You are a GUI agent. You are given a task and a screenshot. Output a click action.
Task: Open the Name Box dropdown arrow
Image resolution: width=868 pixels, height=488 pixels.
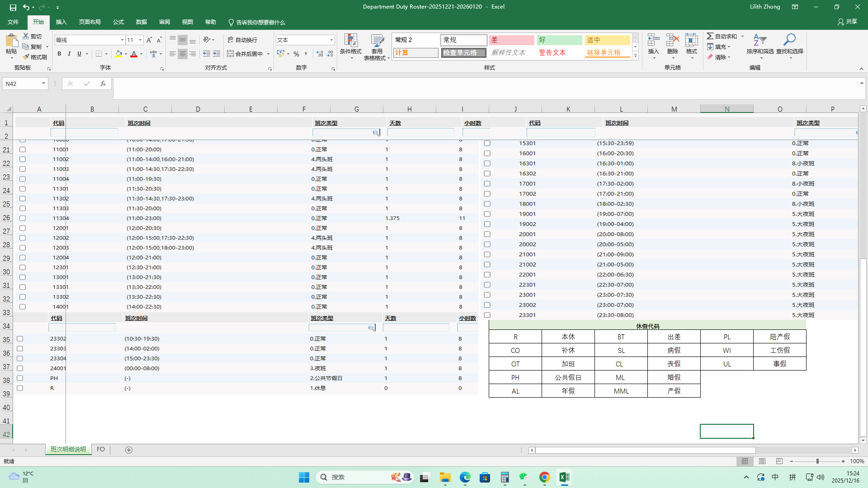43,84
